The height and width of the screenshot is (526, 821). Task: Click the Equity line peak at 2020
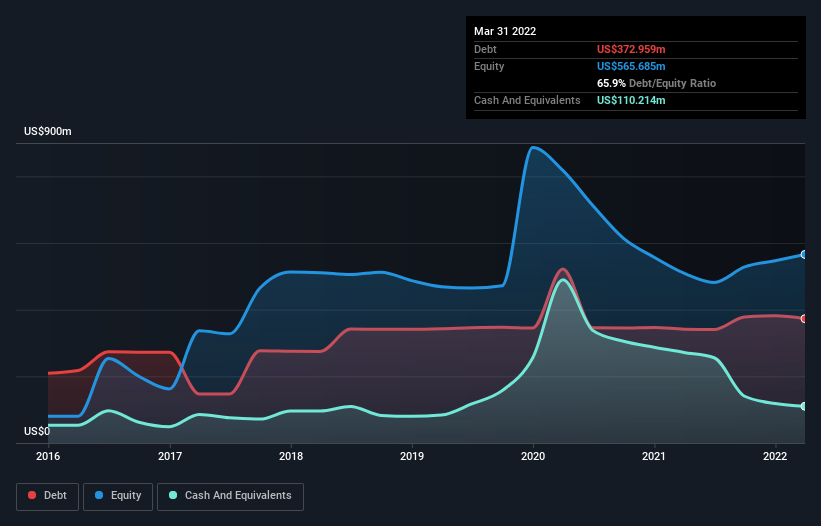click(x=533, y=148)
